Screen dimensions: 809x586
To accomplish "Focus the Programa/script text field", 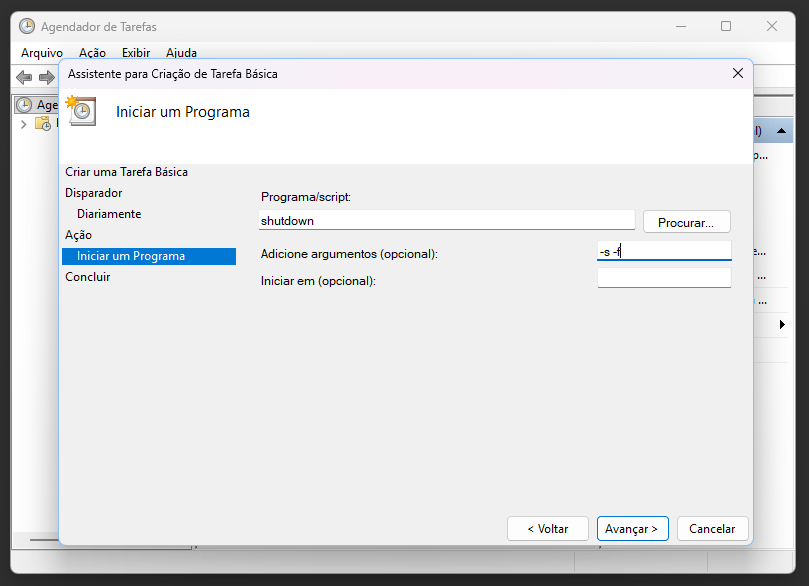I will pyautogui.click(x=446, y=221).
